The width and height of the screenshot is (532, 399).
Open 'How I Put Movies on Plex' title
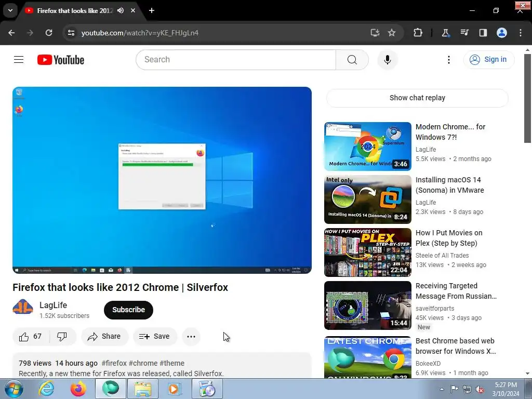click(x=449, y=238)
